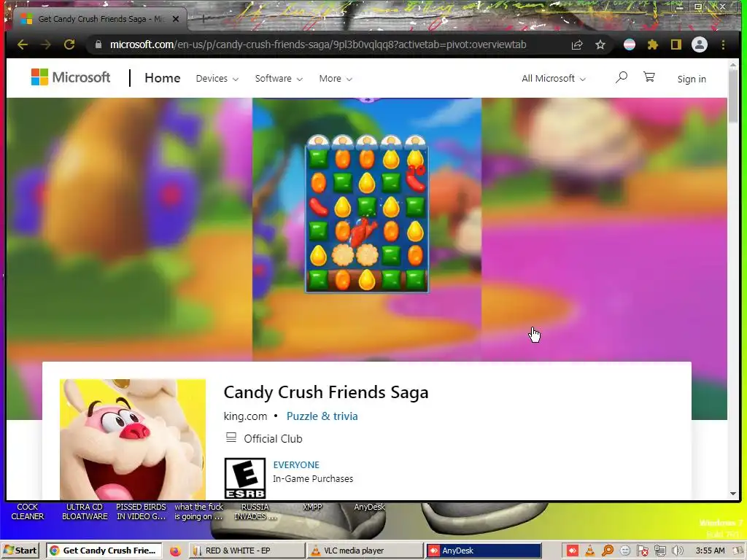747x560 pixels.
Task: Click the Candy Crush app icon image
Action: (x=133, y=439)
